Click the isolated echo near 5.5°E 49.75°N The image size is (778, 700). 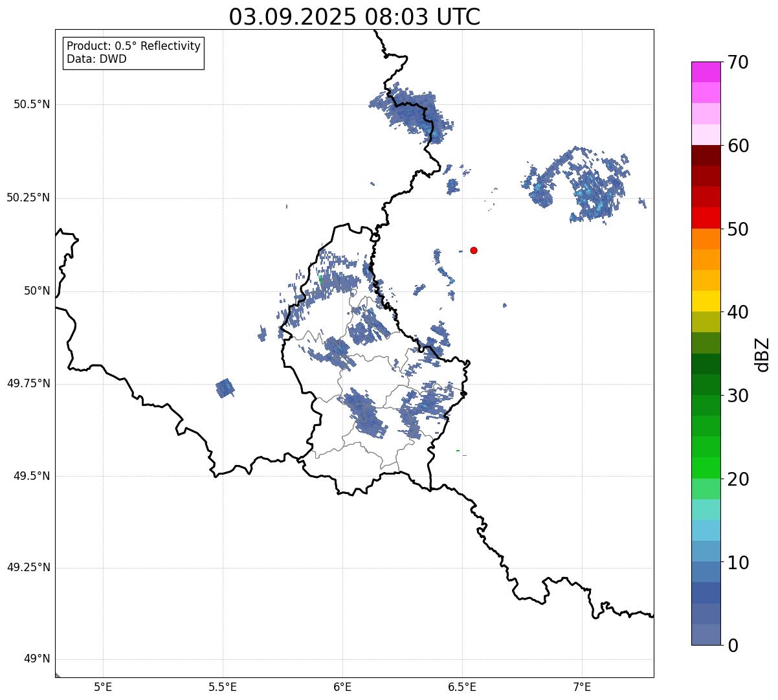point(225,388)
